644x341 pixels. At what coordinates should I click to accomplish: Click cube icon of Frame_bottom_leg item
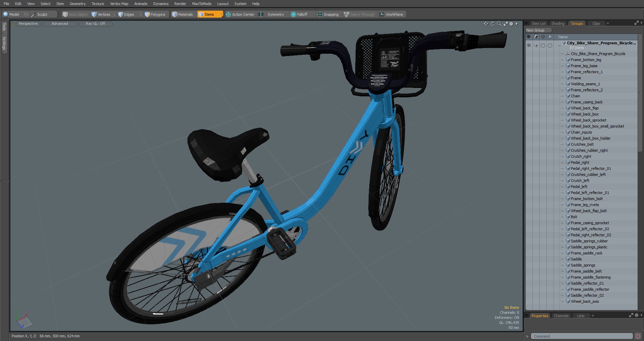click(568, 60)
